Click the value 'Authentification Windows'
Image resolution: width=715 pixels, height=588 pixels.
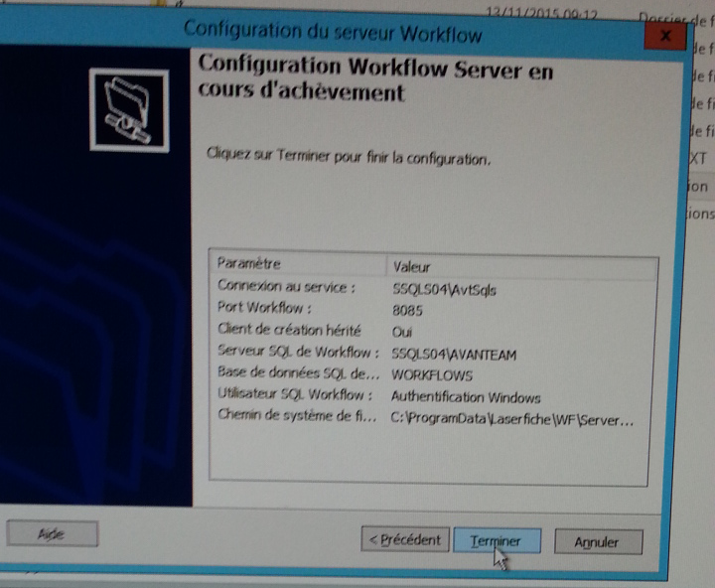tap(466, 397)
